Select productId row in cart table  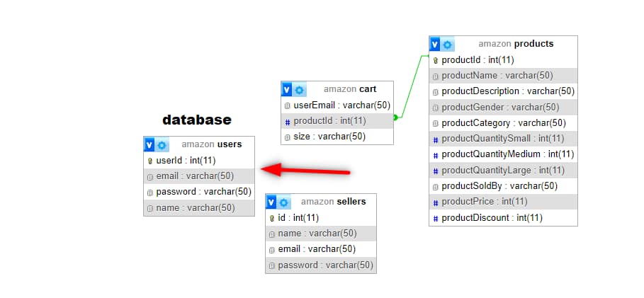pyautogui.click(x=329, y=121)
